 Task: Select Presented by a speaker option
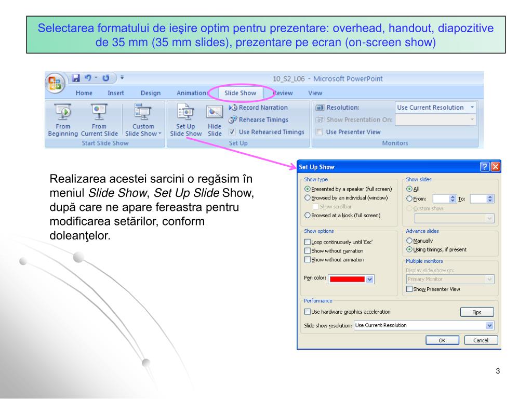point(308,189)
